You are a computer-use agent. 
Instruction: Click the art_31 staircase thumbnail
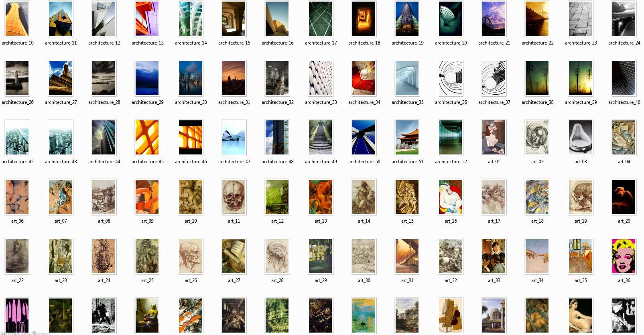pos(407,256)
